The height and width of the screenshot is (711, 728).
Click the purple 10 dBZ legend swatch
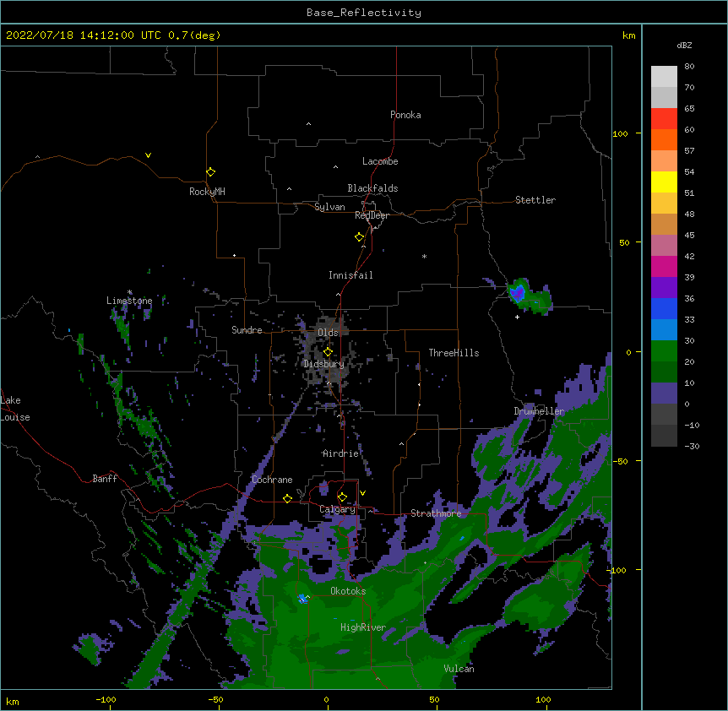(x=664, y=393)
